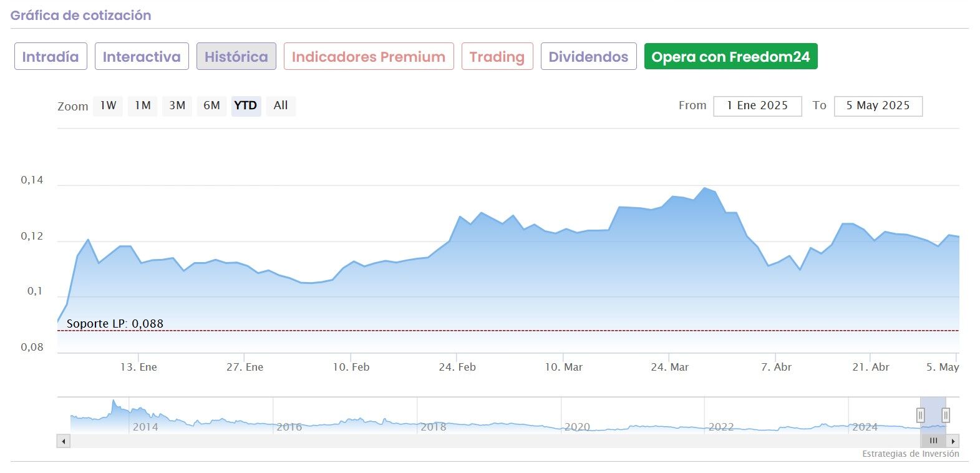Open the Interactiva chart tab
The image size is (980, 473).
pos(142,57)
